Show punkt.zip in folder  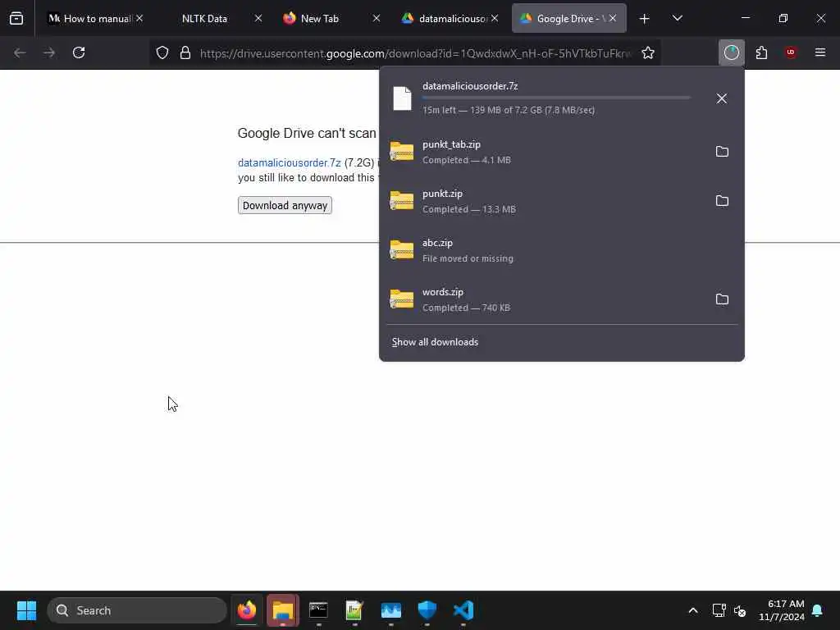pos(722,201)
